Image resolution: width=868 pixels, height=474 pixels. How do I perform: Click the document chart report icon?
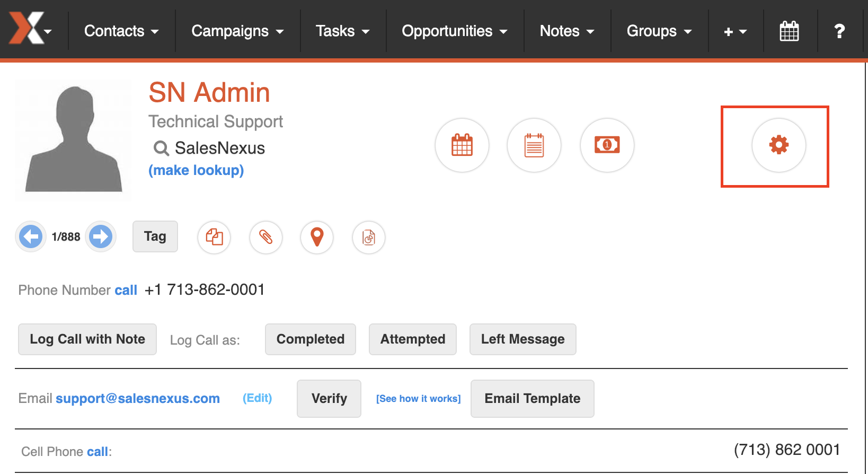point(369,237)
